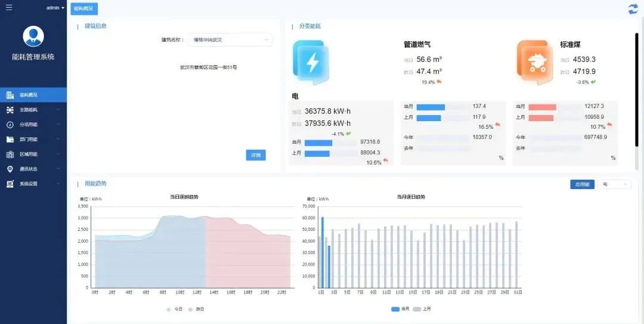Toggle the 当月 series in the daily chart legend
Viewport: 644px width, 324px height.
pyautogui.click(x=401, y=309)
